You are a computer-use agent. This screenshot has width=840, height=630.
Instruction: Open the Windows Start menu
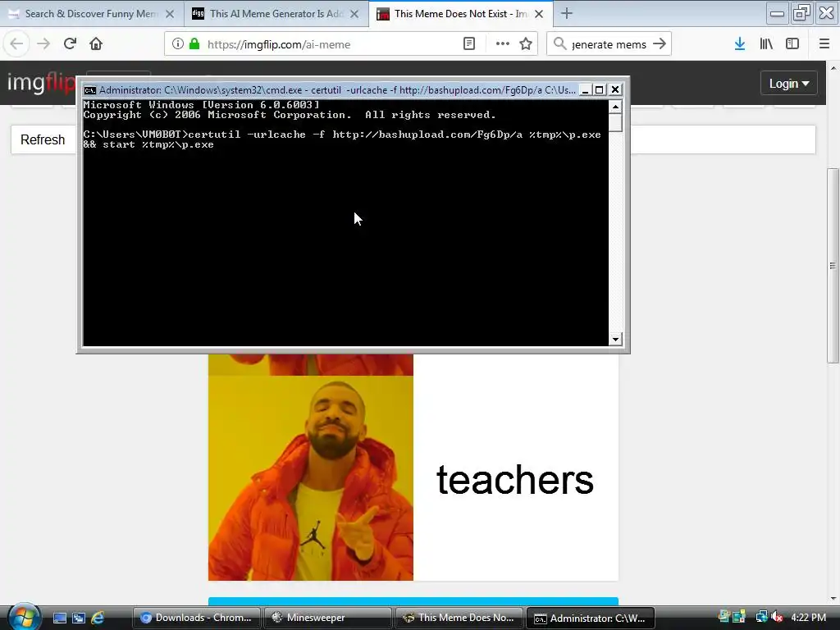[x=24, y=617]
